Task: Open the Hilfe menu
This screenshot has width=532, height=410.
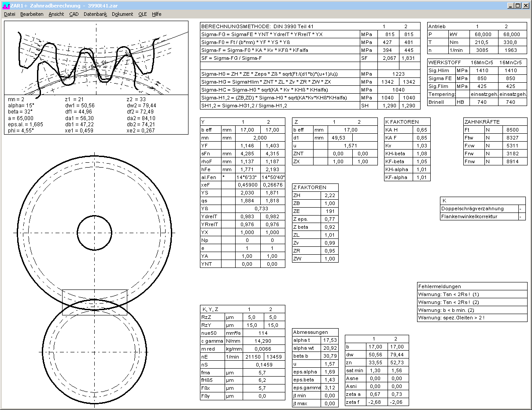Action: (157, 14)
